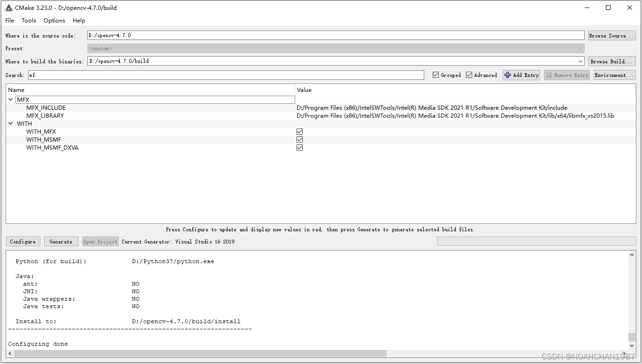
Task: Click the 'Java wrappers:' log line
Action: point(49,299)
